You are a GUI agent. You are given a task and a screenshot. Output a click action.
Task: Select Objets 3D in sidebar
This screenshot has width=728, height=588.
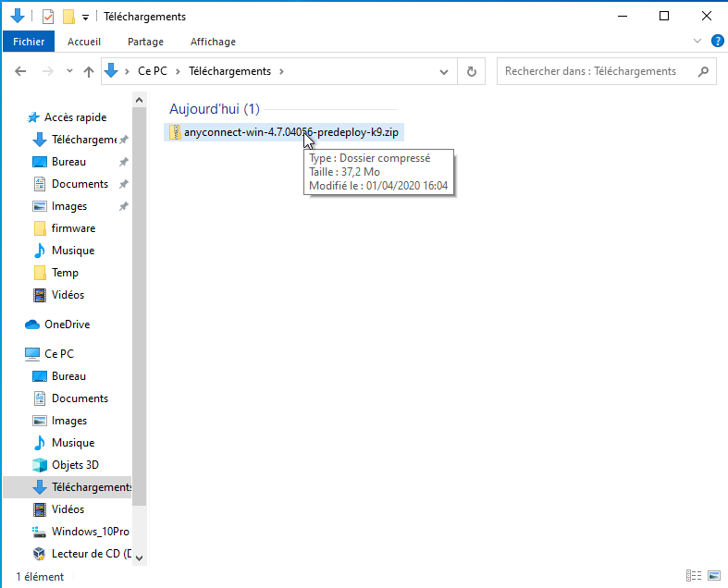click(x=75, y=465)
